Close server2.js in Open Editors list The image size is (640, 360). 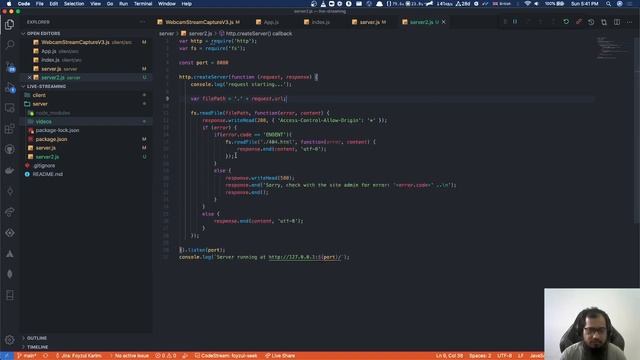pos(29,78)
